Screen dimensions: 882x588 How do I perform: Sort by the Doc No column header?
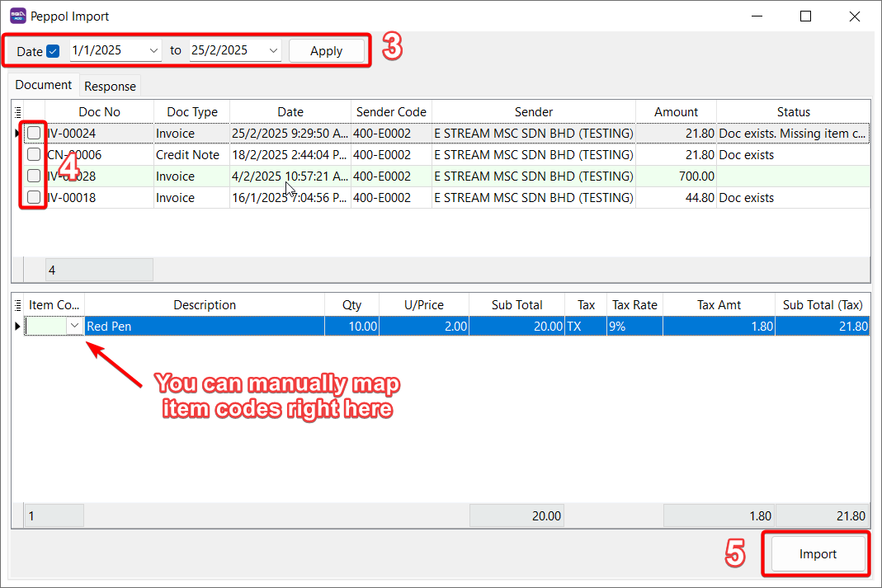(99, 112)
